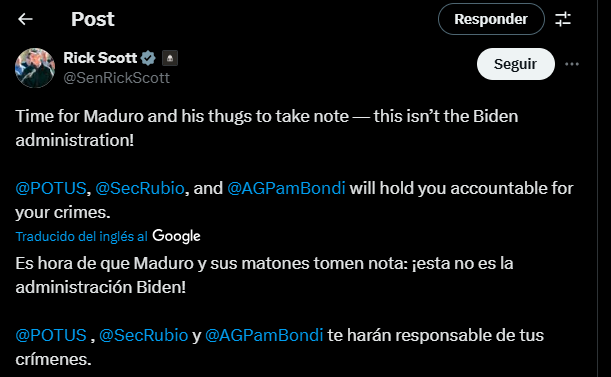The height and width of the screenshot is (377, 611).
Task: Click the Responder button
Action: (491, 19)
